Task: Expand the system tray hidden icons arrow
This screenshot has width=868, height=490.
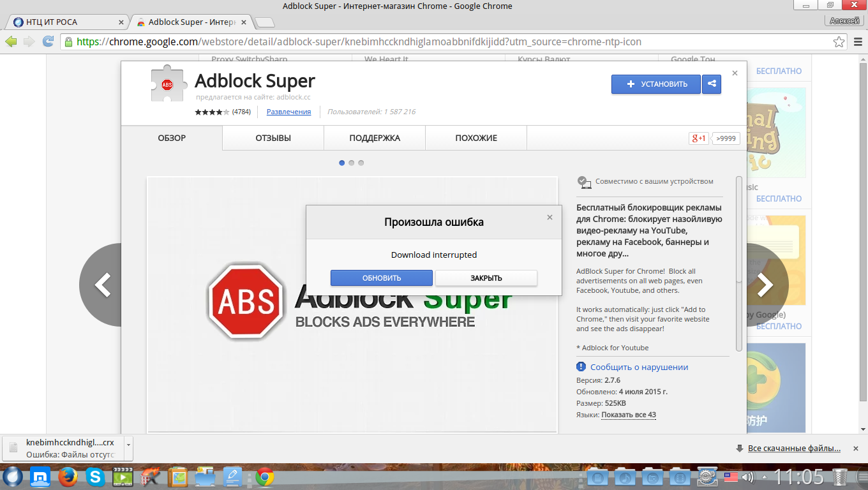Action: pos(765,477)
